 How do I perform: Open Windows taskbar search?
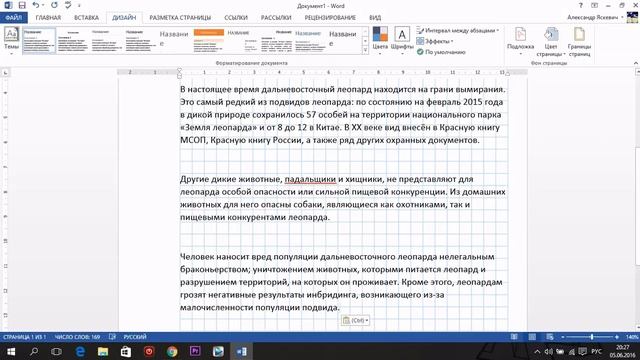[34, 351]
